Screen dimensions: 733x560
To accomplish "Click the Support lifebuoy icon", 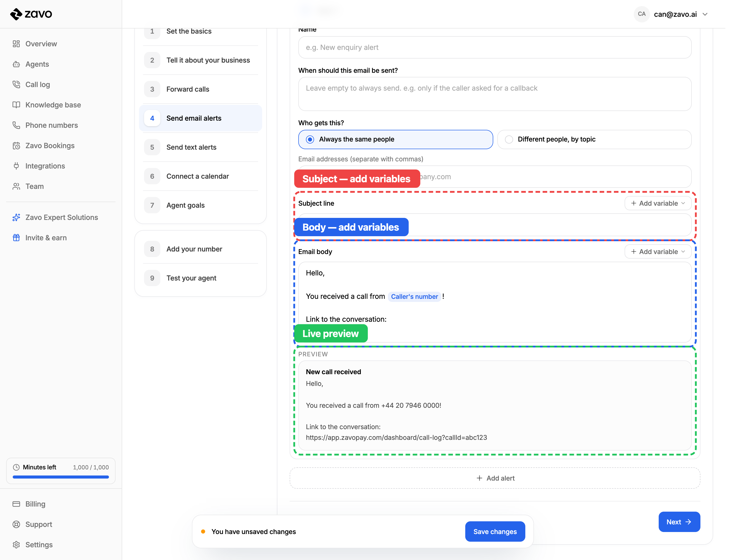I will click(x=16, y=524).
